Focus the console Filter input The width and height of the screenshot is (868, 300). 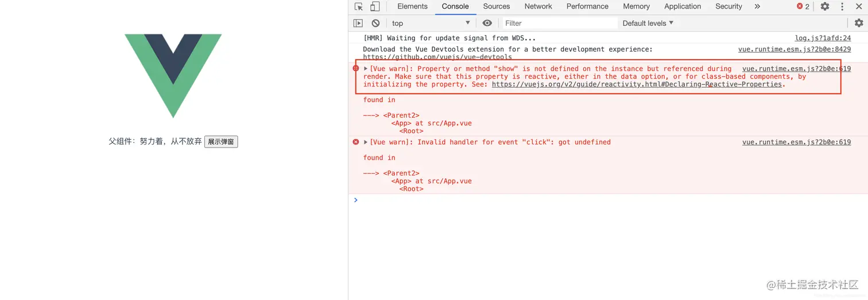coord(560,23)
